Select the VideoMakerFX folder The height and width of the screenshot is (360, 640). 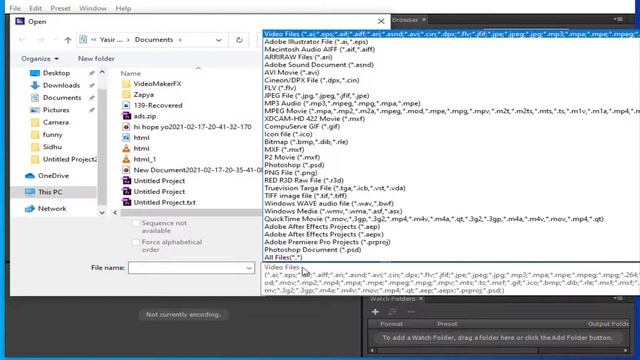[157, 84]
